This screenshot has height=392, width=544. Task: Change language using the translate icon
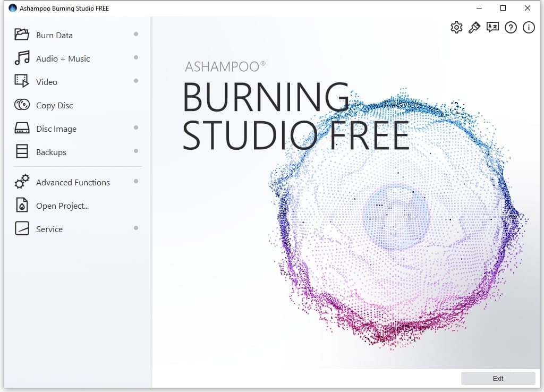point(492,28)
